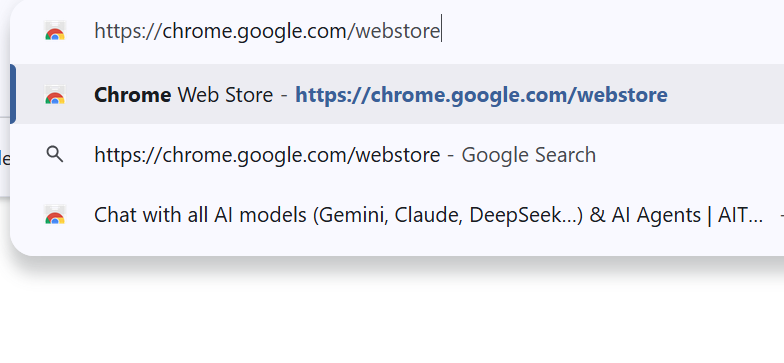
Task: Click the Web Store icon in address bar
Action: (x=55, y=31)
